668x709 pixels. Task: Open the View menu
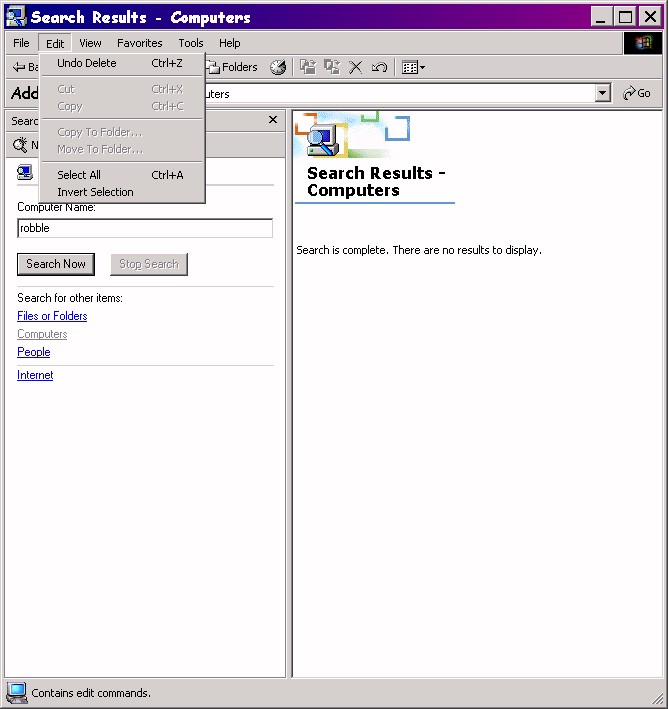coord(90,43)
